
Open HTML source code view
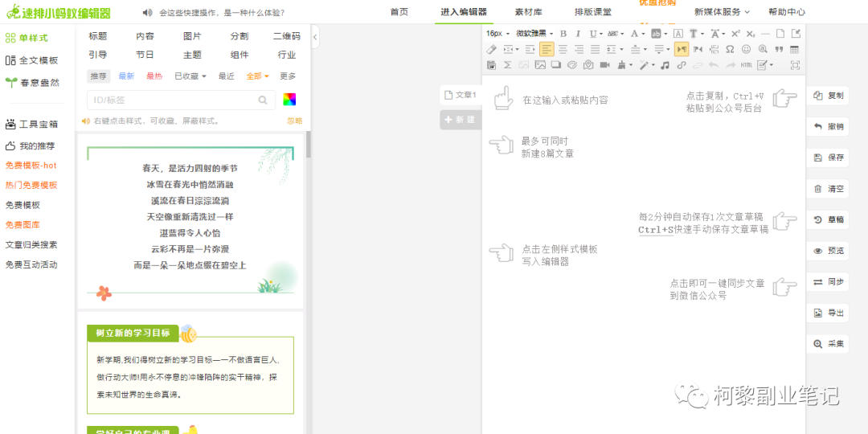747,65
